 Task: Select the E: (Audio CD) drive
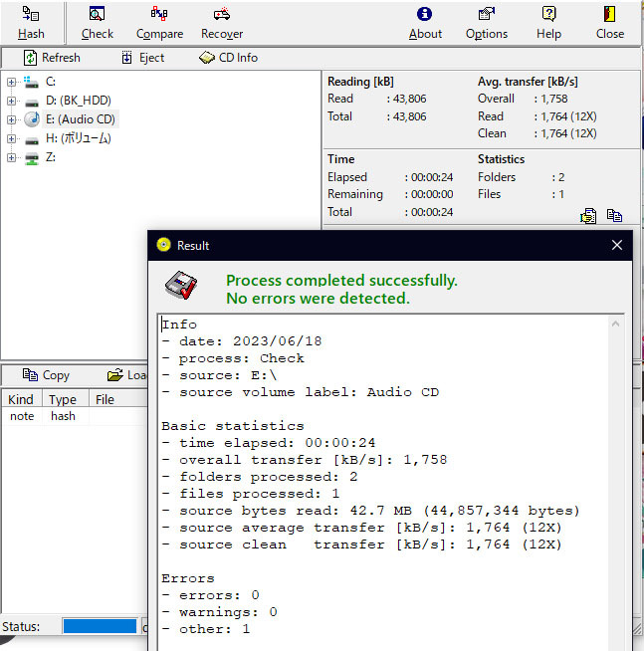pos(81,119)
